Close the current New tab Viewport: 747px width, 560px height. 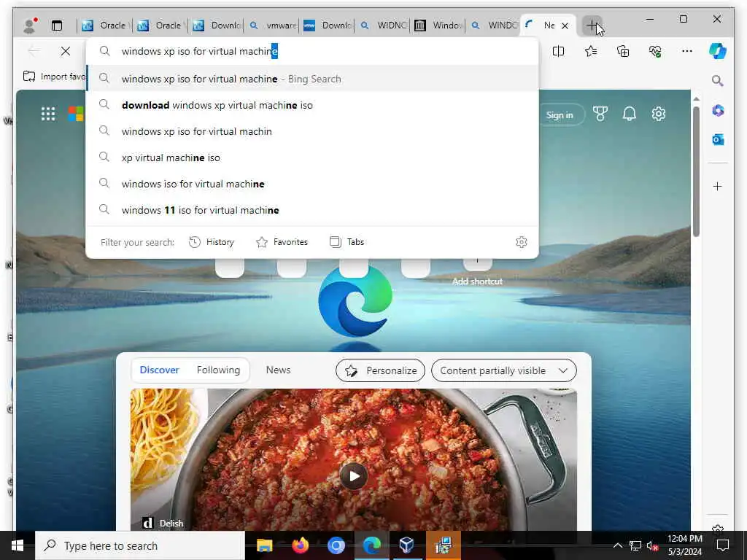tap(565, 26)
